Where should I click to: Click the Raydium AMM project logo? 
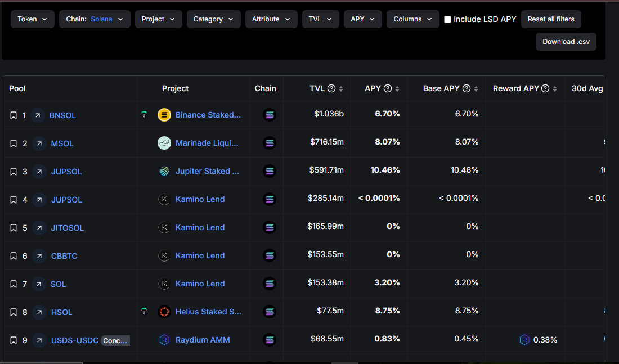pyautogui.click(x=164, y=340)
